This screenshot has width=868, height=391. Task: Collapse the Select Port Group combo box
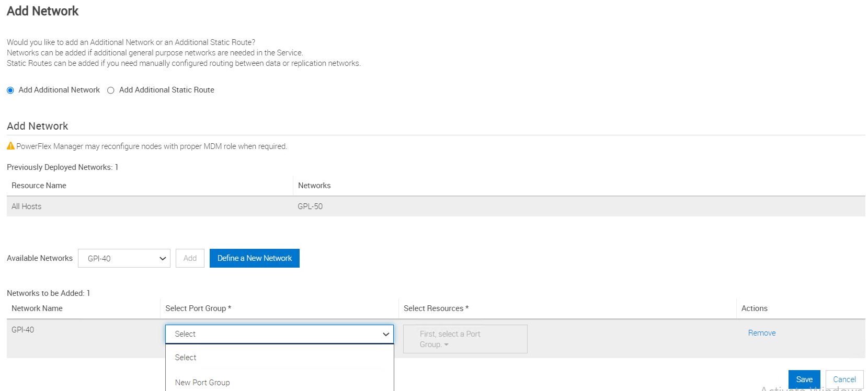click(x=279, y=334)
